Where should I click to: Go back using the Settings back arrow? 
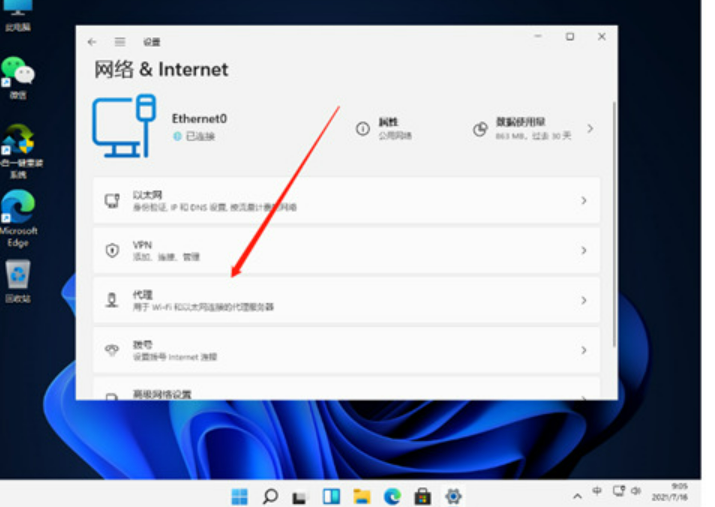[x=92, y=42]
